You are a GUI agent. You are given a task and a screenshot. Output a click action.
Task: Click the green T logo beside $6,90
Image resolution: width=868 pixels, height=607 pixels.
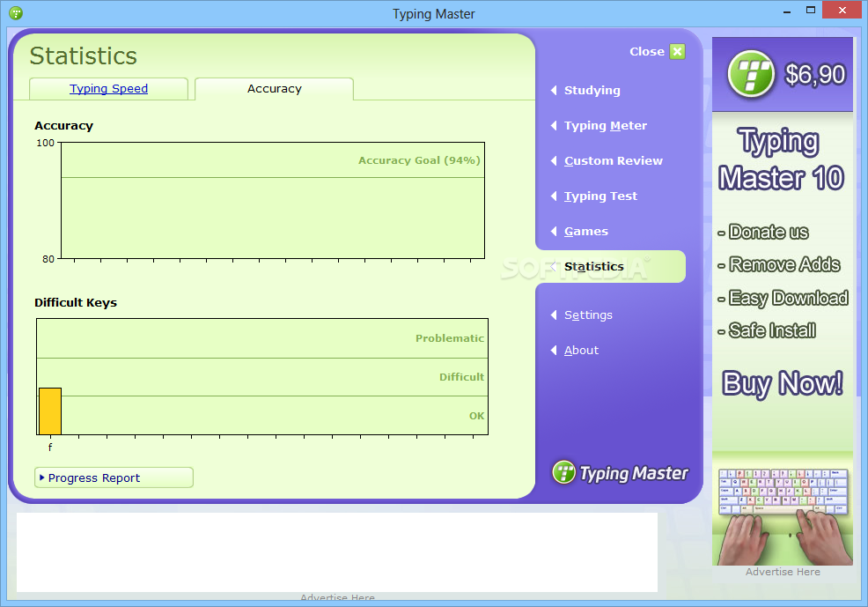pyautogui.click(x=751, y=74)
